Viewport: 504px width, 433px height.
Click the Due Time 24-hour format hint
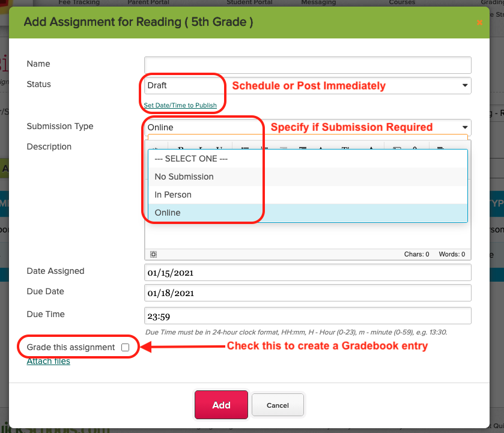point(296,332)
